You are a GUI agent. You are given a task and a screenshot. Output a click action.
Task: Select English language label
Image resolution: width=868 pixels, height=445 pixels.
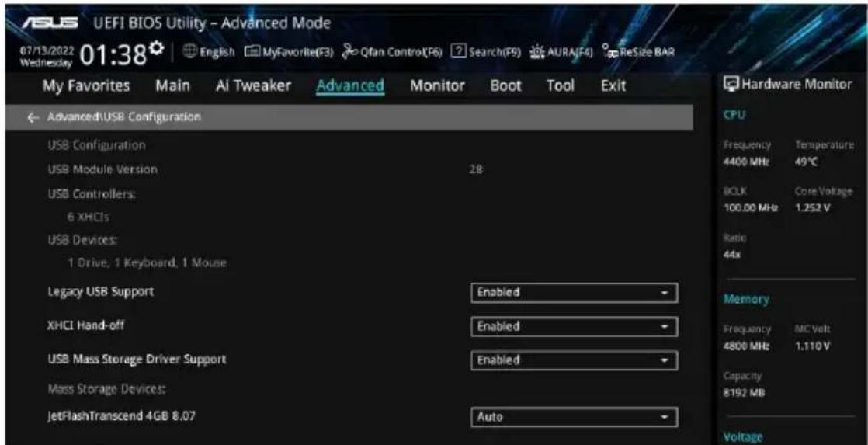coord(217,53)
